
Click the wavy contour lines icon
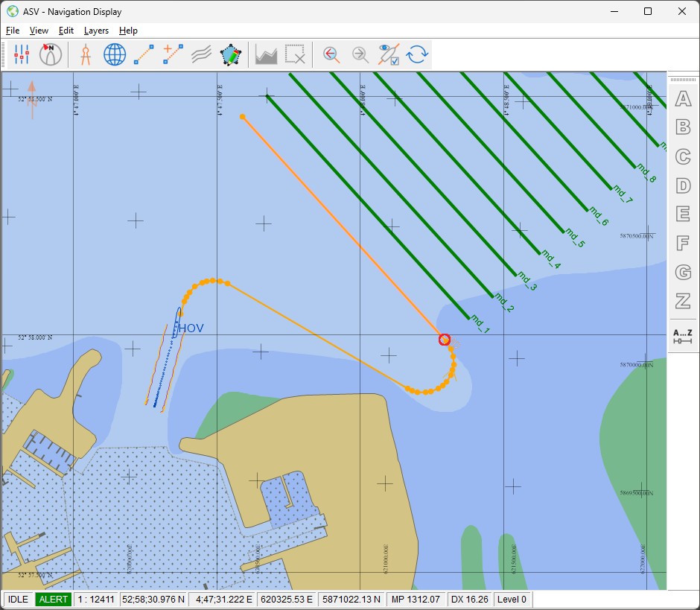tap(202, 54)
